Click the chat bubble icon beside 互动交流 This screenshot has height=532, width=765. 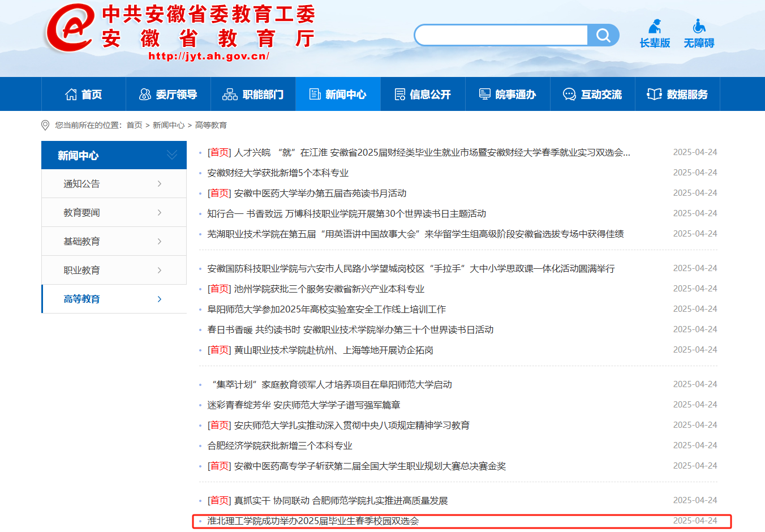pyautogui.click(x=569, y=95)
